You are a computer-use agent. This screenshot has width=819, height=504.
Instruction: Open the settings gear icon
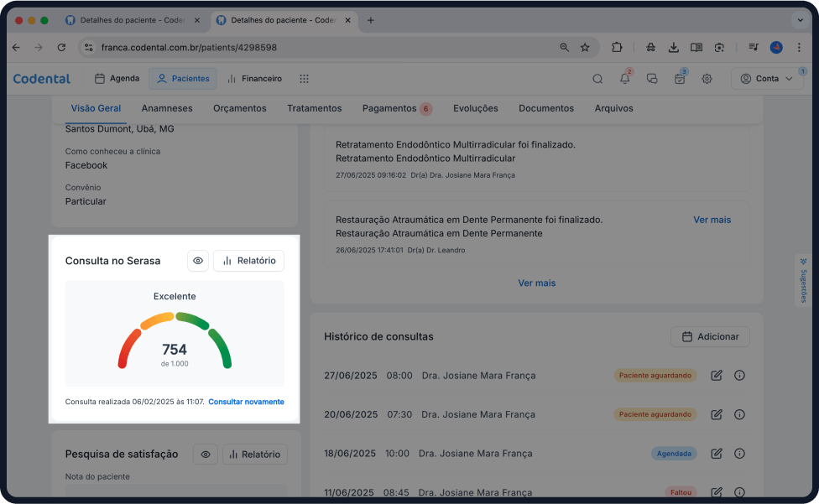tap(707, 79)
